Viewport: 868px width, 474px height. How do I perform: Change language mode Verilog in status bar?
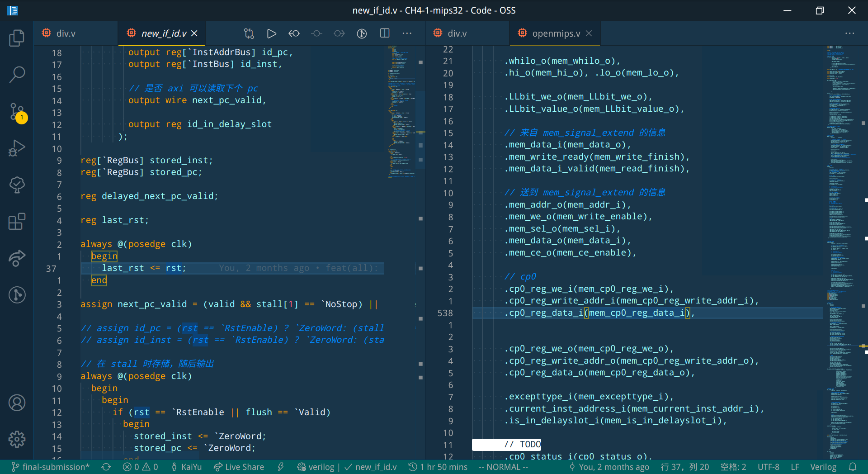tap(823, 467)
